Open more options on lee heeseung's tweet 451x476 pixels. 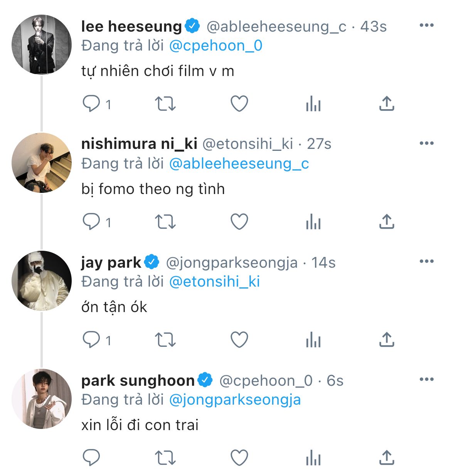coord(426,25)
